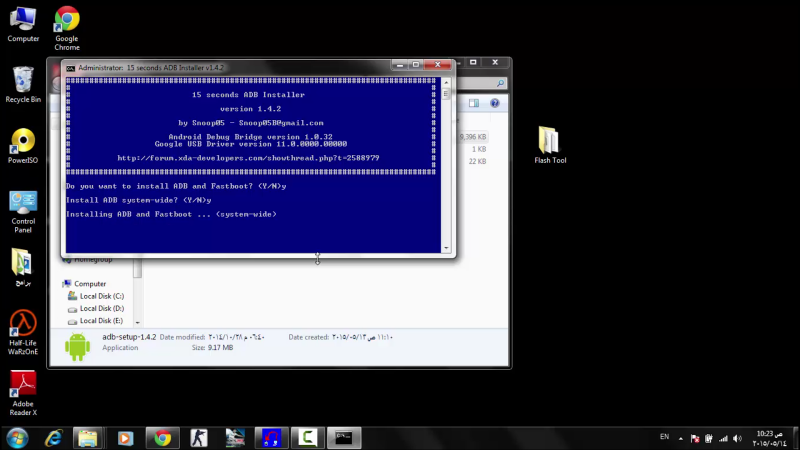Open Windows Media Player from taskbar
The width and height of the screenshot is (800, 450).
pos(125,438)
